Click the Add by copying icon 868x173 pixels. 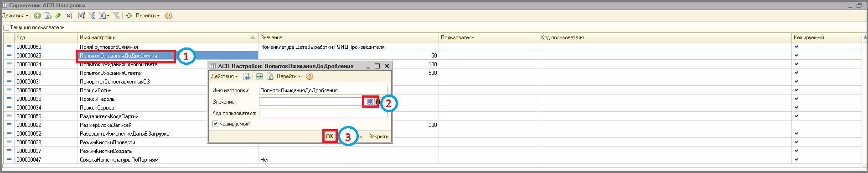pos(48,16)
